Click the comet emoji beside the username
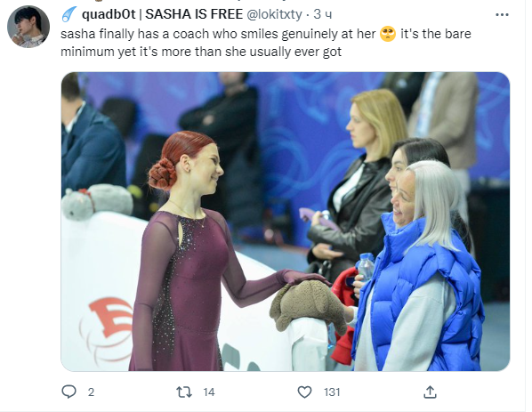The width and height of the screenshot is (532, 412). coord(69,15)
